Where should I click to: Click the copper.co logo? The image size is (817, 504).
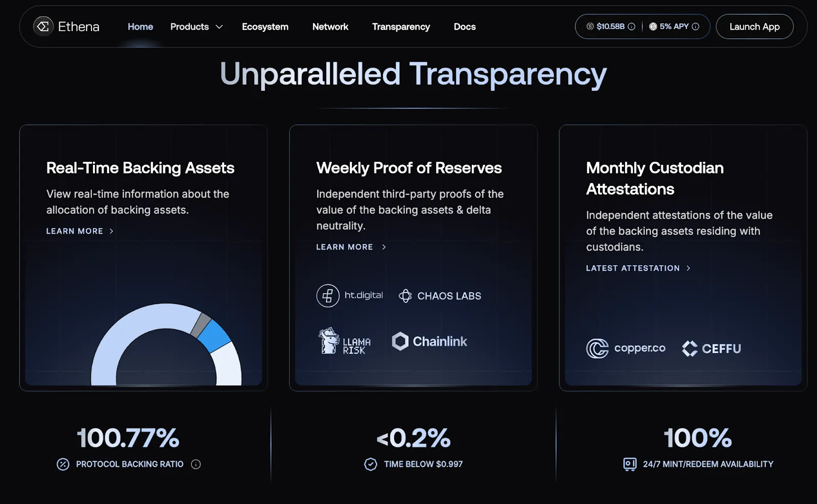(626, 348)
